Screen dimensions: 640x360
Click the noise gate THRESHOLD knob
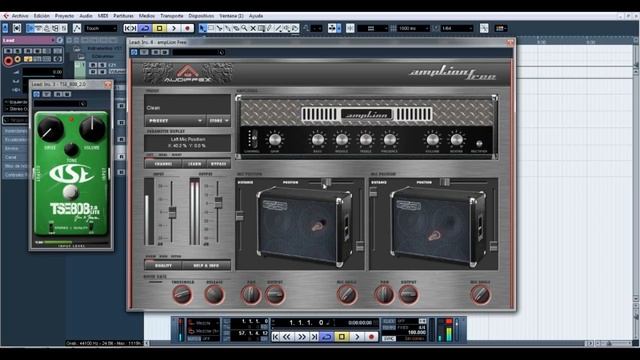tap(182, 295)
